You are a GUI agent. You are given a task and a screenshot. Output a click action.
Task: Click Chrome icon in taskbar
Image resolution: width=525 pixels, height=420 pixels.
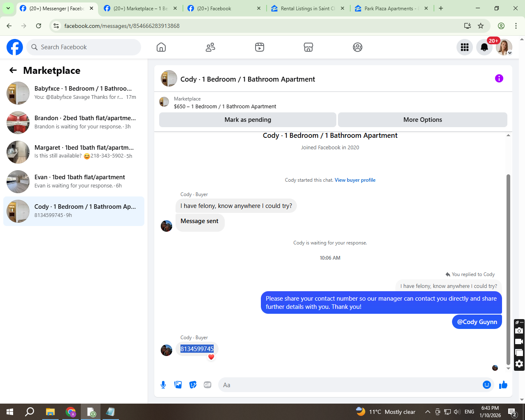click(71, 412)
